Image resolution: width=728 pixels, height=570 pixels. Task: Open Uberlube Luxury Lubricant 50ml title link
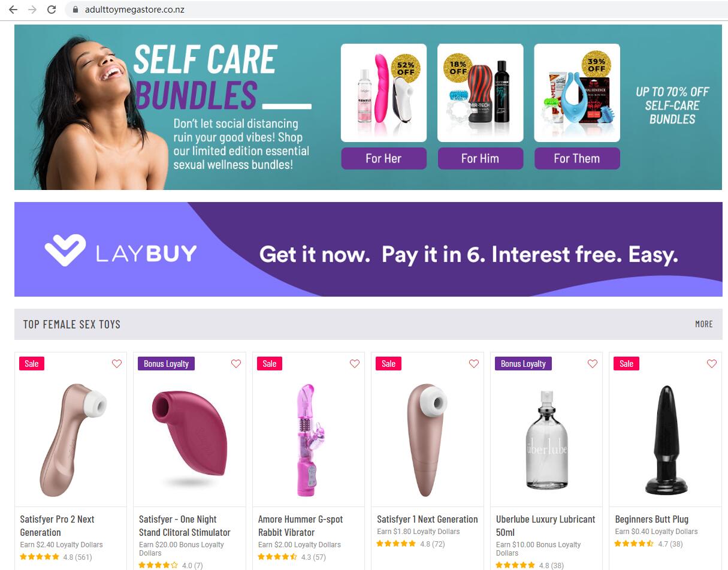pos(546,526)
